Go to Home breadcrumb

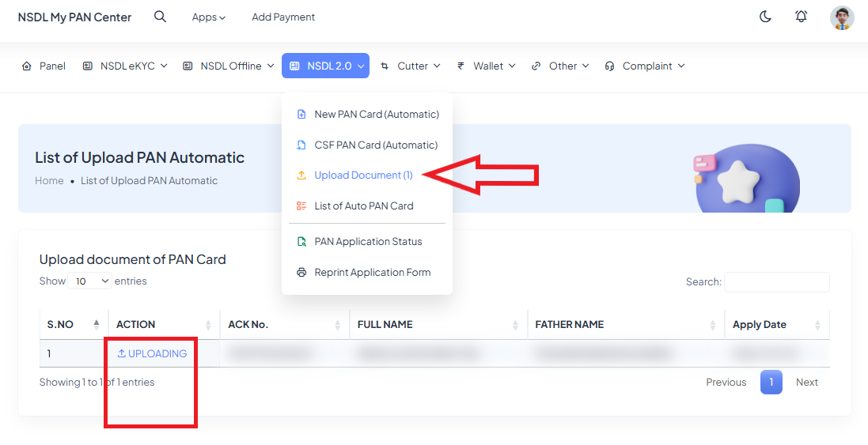coord(49,181)
